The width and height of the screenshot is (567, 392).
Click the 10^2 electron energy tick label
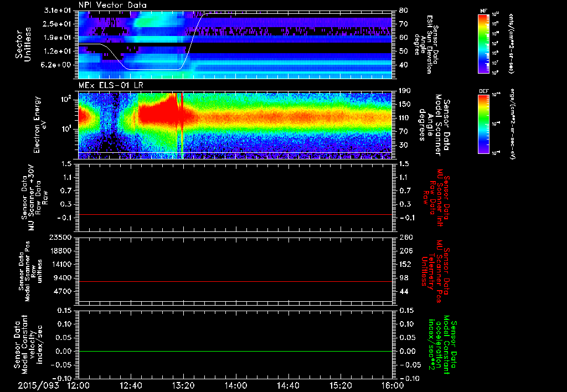point(65,99)
